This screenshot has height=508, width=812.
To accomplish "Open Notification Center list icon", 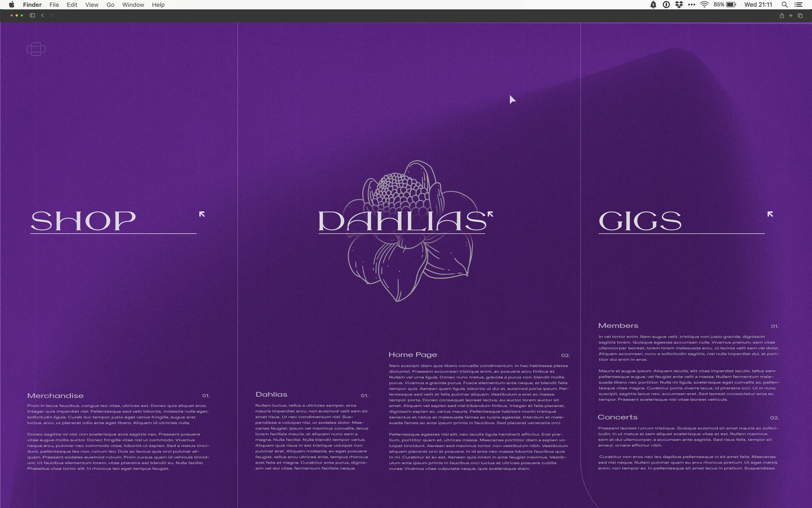I will pos(798,5).
